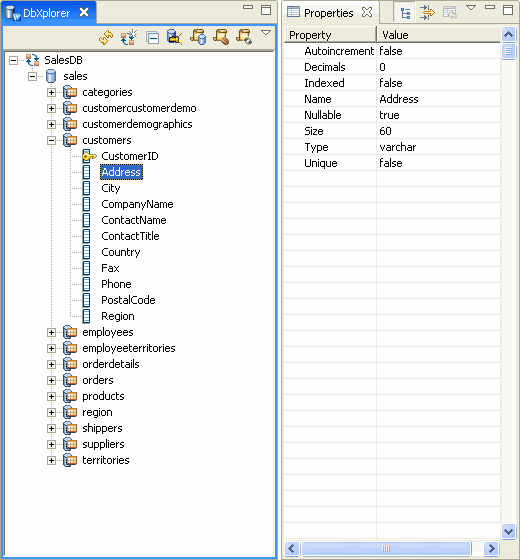Collapse the customers table
Viewport: 520px width, 560px height.
tap(51, 140)
